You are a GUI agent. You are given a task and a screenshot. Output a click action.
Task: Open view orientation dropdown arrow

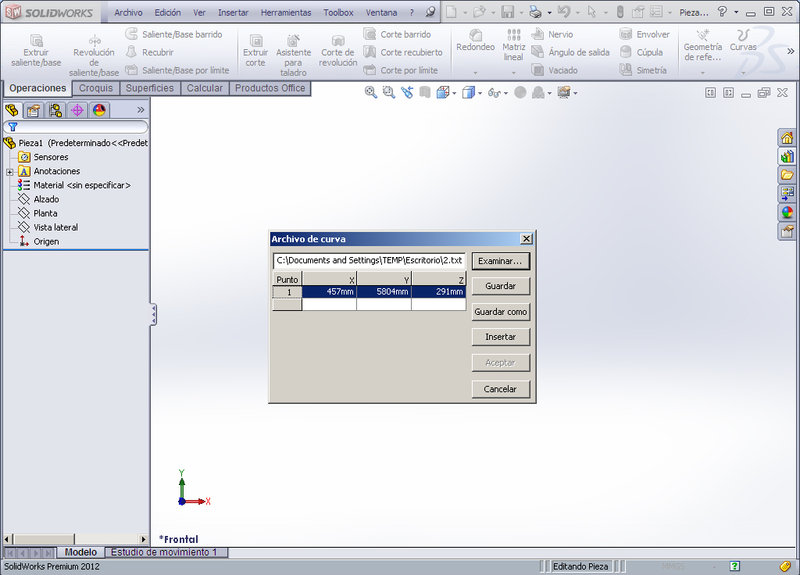454,93
